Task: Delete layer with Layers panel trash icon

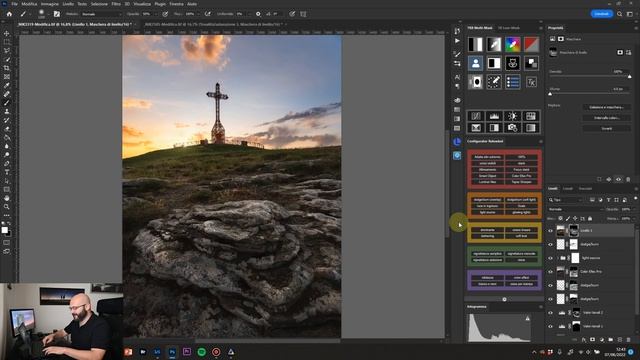Action: coord(629,340)
